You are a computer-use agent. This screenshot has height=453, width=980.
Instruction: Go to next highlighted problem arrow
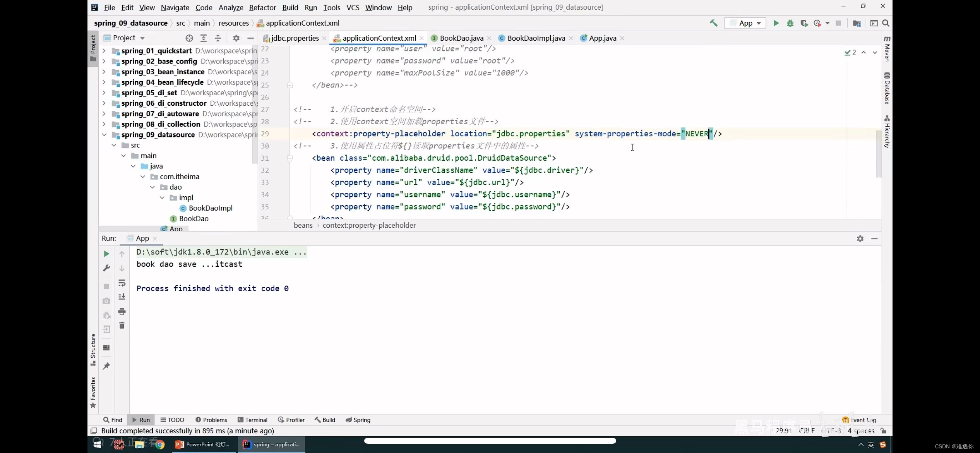(x=874, y=53)
